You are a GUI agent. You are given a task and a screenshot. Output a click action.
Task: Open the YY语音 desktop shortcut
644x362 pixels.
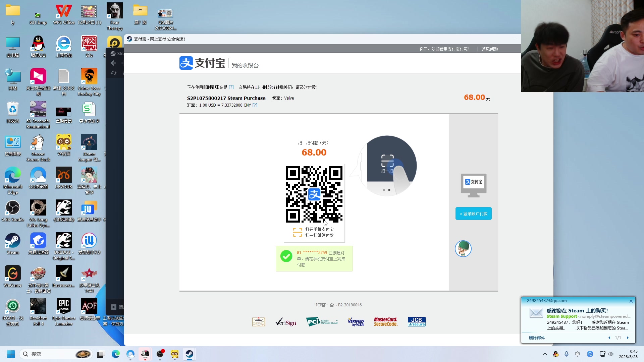(x=64, y=145)
